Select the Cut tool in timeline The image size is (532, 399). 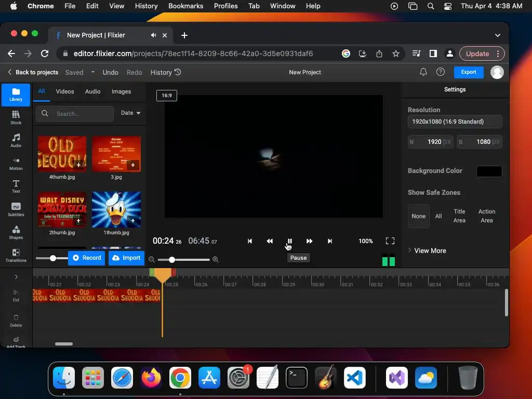tap(16, 296)
